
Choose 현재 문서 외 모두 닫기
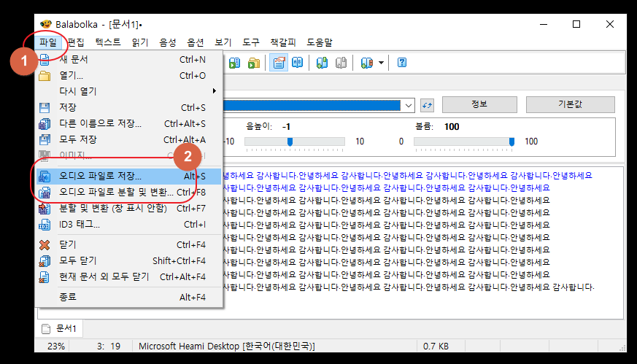pos(128,276)
